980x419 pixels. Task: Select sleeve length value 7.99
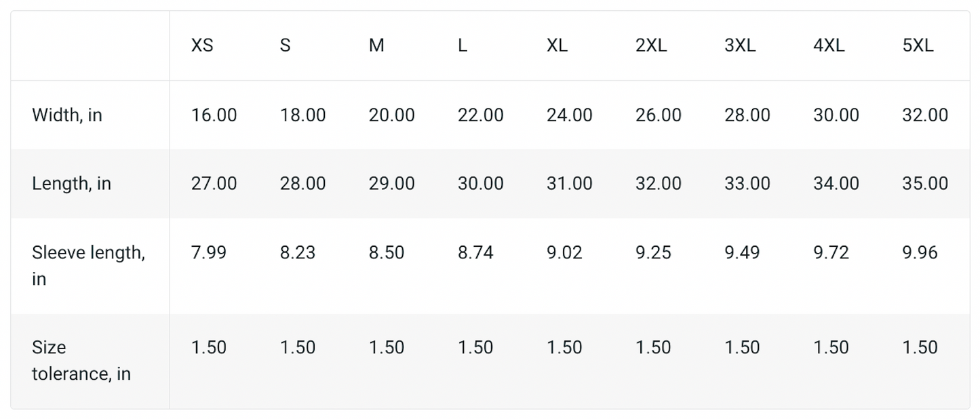(x=208, y=253)
